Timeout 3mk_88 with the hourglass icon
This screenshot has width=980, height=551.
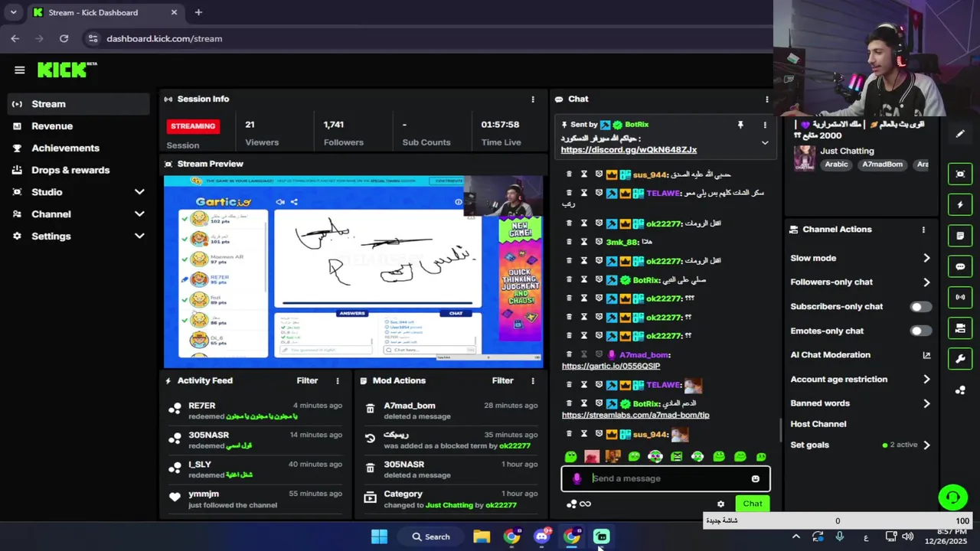583,242
